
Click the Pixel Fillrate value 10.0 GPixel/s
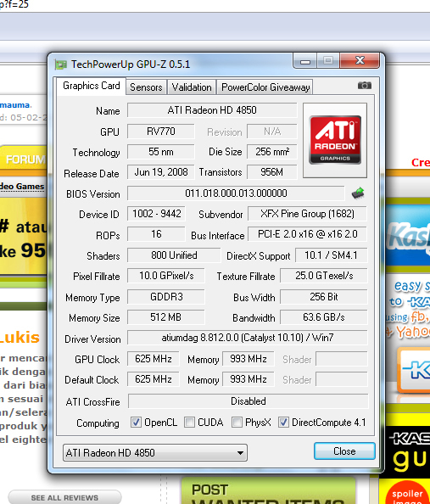pos(166,276)
